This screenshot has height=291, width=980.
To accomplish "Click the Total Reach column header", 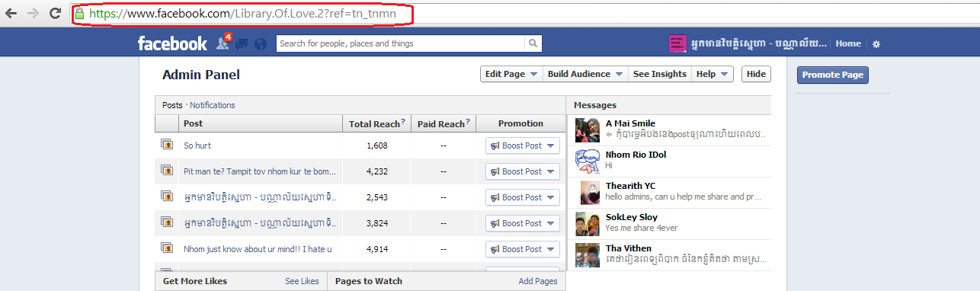I will 377,123.
